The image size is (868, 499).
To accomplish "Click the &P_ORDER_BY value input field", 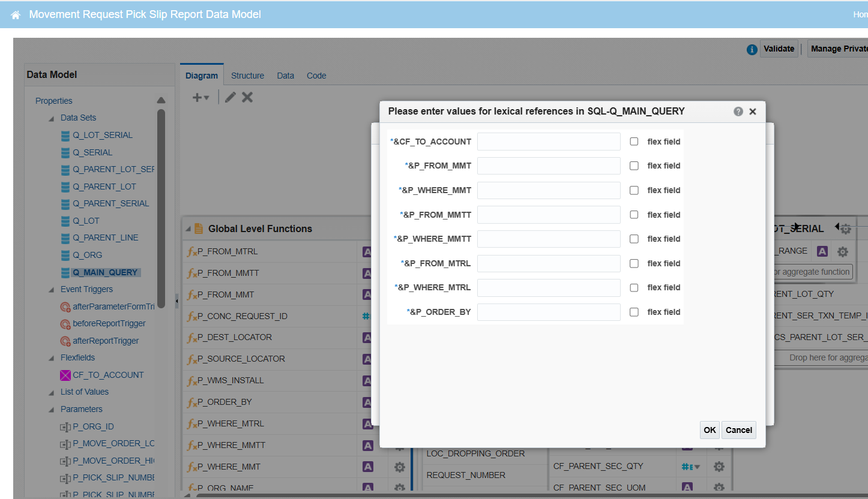I will pos(549,312).
